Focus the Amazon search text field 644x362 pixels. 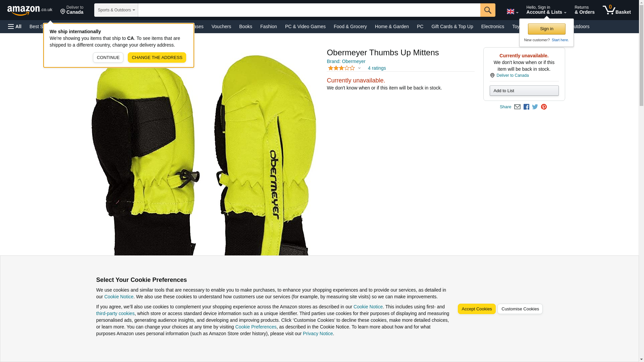point(309,10)
